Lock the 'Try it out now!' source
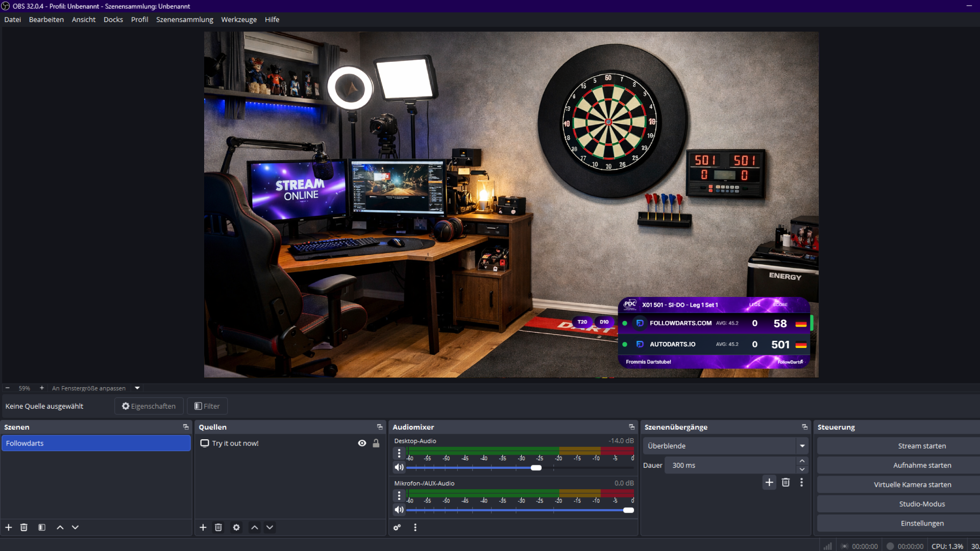Image resolution: width=980 pixels, height=551 pixels. 377,443
